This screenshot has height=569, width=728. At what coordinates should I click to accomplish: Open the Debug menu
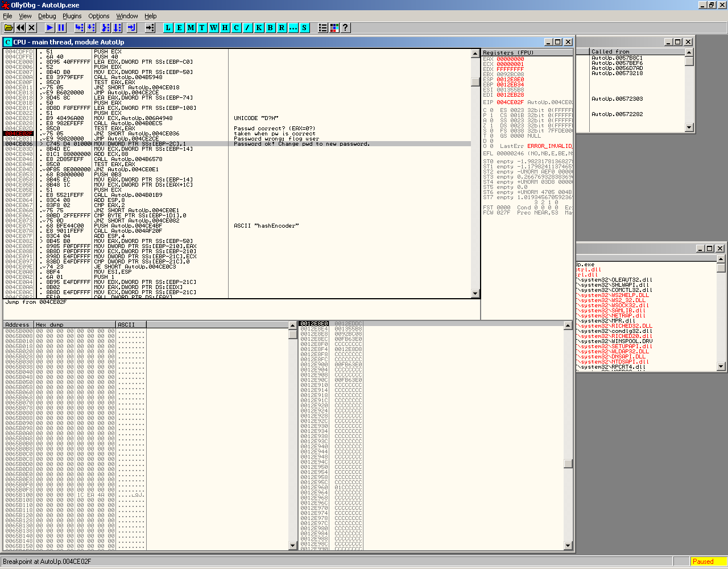tap(47, 16)
